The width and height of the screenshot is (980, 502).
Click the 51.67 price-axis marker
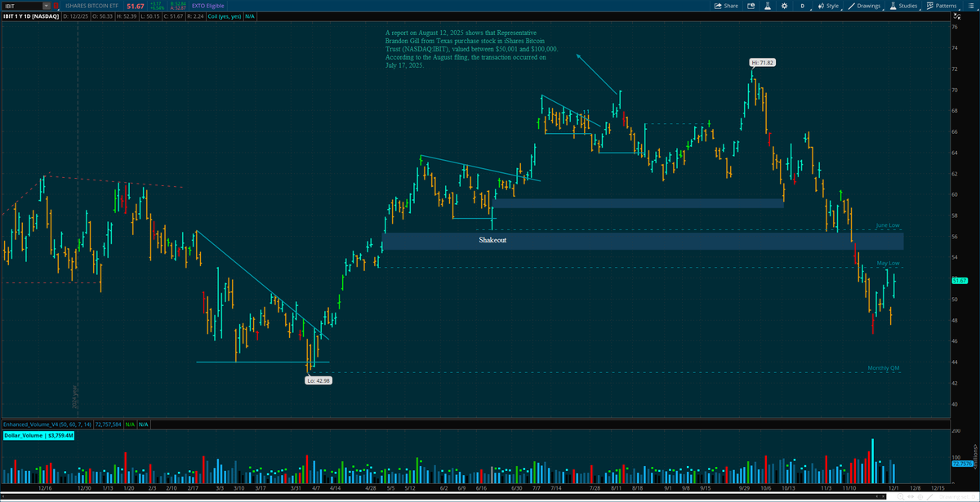pos(960,281)
